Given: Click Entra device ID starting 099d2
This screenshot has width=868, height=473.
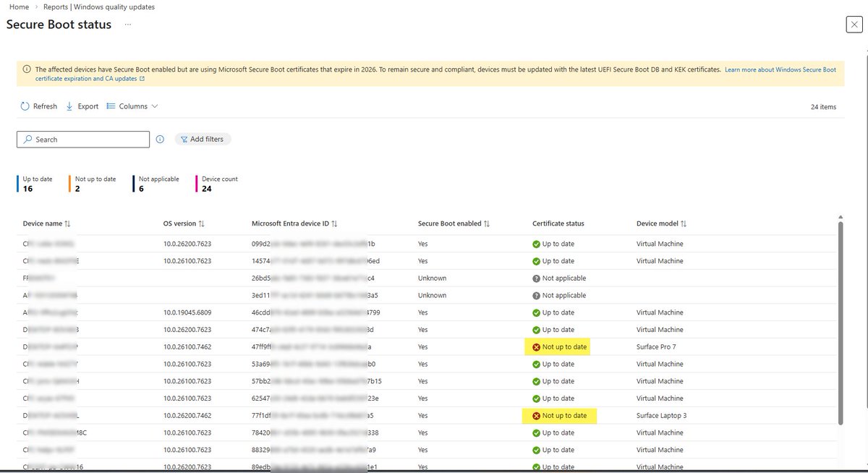Looking at the screenshot, I should point(313,244).
